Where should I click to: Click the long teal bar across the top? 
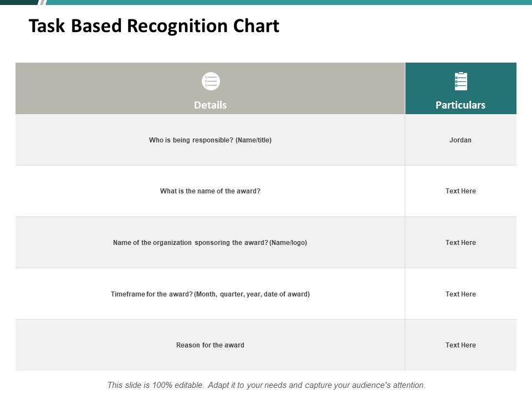pos(288,2)
